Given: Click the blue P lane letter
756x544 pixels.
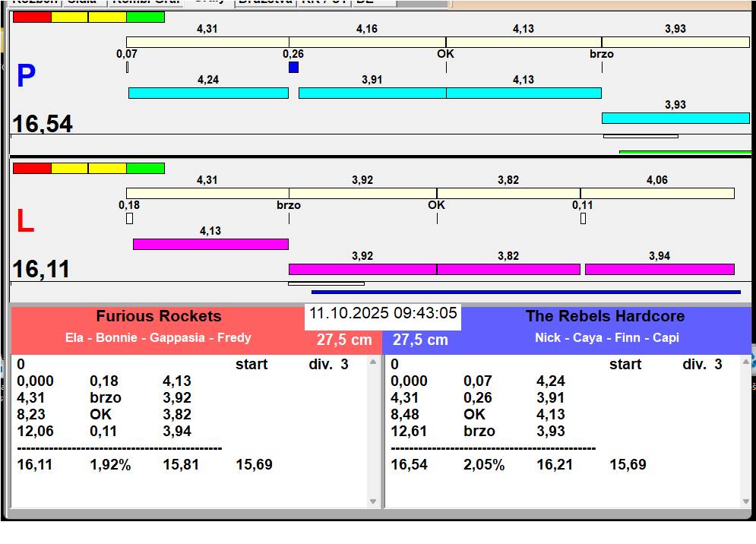Looking at the screenshot, I should 26,77.
